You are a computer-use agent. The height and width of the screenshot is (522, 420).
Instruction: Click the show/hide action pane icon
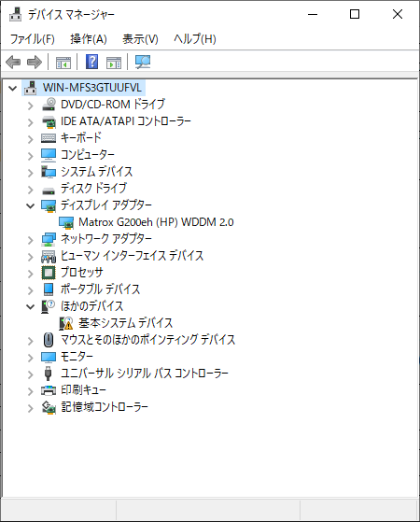[114, 63]
